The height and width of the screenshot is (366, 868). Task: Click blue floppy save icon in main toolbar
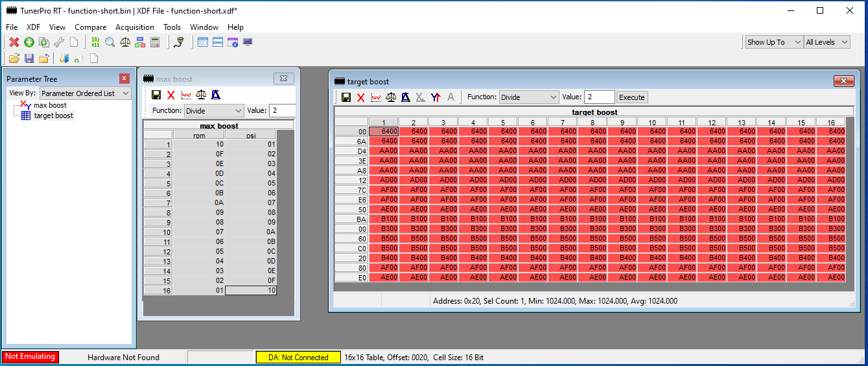[29, 58]
